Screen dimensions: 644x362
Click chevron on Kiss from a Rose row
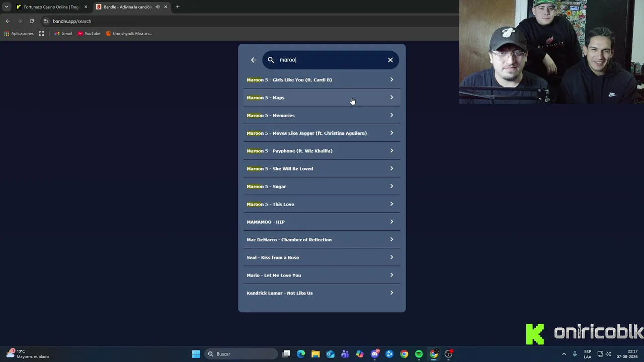[x=391, y=257]
